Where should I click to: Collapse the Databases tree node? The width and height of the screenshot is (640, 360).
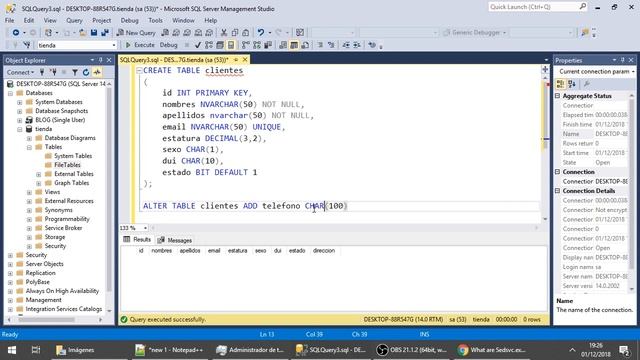pos(10,93)
